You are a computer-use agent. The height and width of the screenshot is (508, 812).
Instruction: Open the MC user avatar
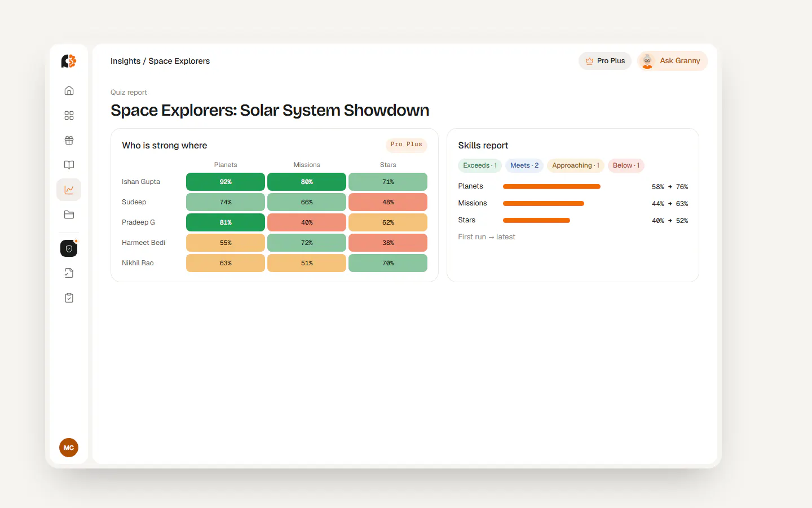point(69,448)
